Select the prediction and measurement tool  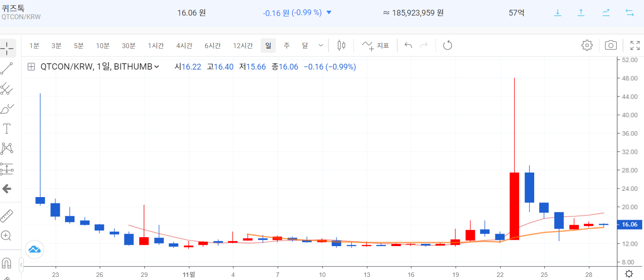(x=7, y=169)
